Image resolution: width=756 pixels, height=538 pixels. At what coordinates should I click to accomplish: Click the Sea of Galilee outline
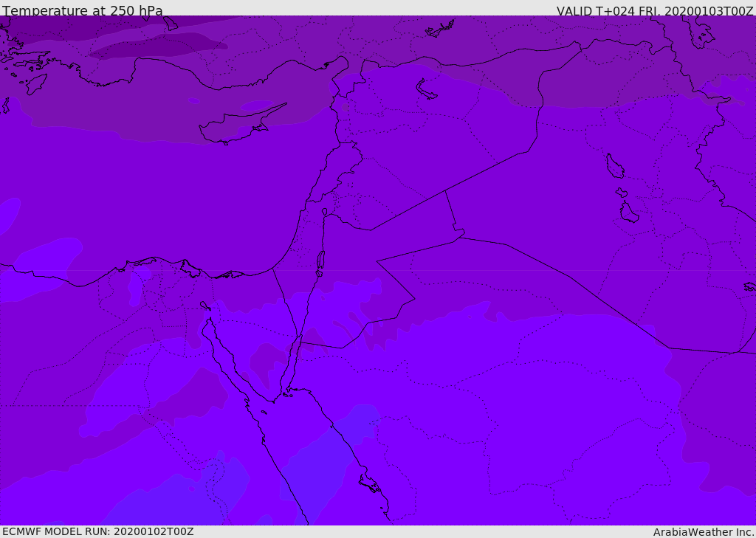tap(324, 212)
